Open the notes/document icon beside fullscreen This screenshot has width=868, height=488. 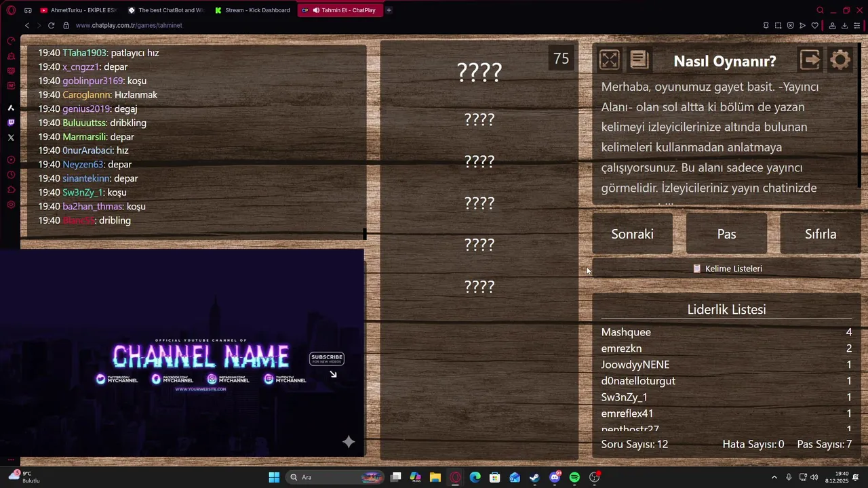tap(639, 60)
